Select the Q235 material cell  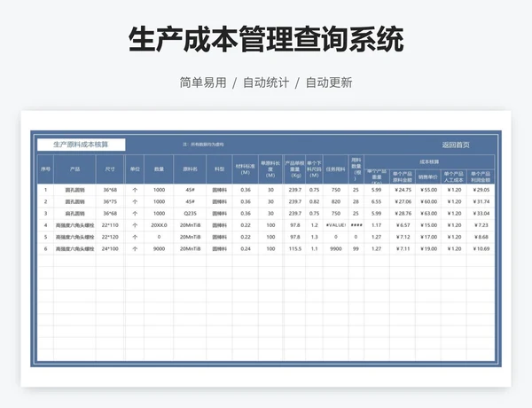click(190, 214)
